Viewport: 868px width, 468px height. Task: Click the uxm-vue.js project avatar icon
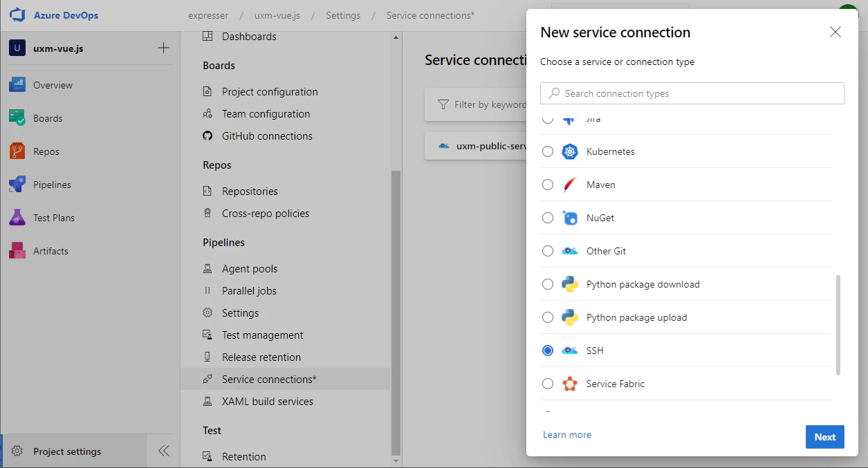[17, 48]
